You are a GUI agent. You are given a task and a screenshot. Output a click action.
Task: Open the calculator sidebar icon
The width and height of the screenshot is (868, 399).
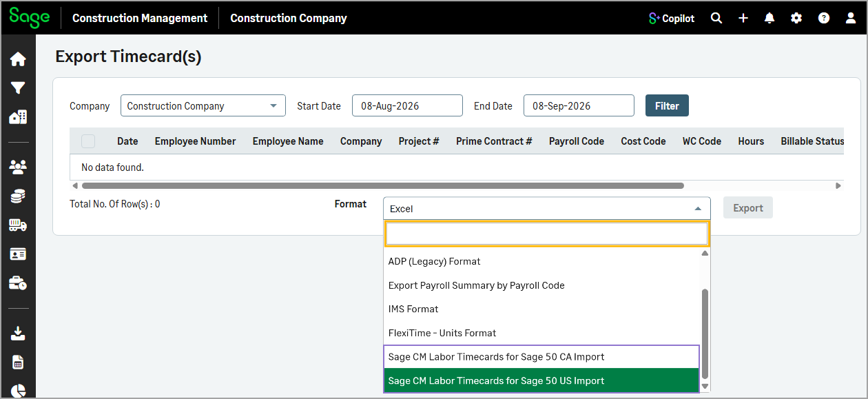tap(18, 362)
